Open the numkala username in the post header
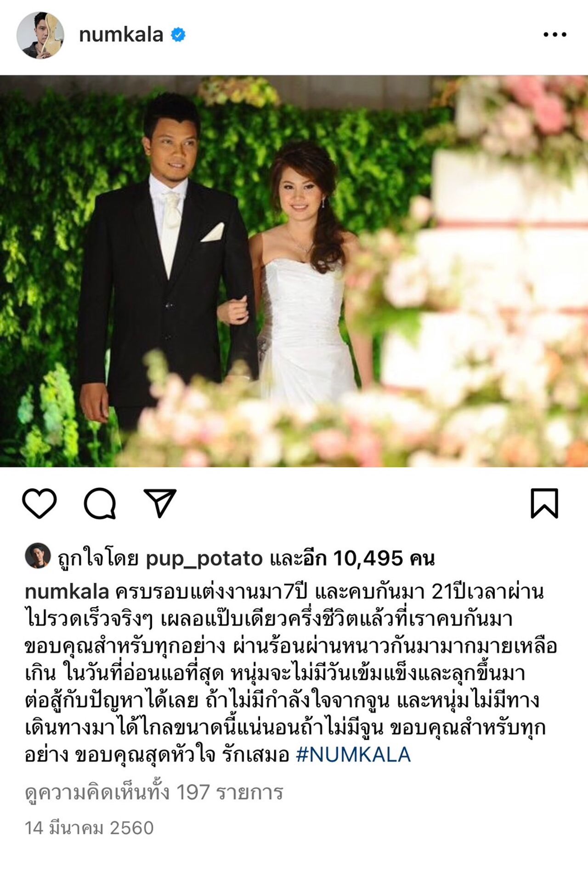This screenshot has height=873, width=588. point(121,34)
